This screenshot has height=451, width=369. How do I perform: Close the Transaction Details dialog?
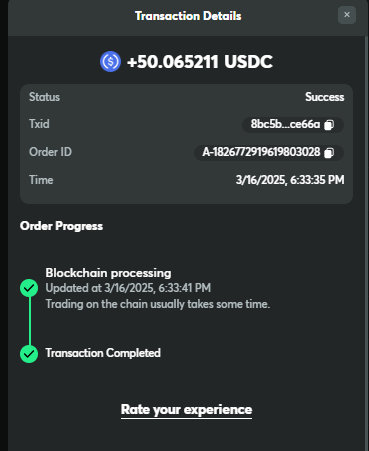(347, 15)
